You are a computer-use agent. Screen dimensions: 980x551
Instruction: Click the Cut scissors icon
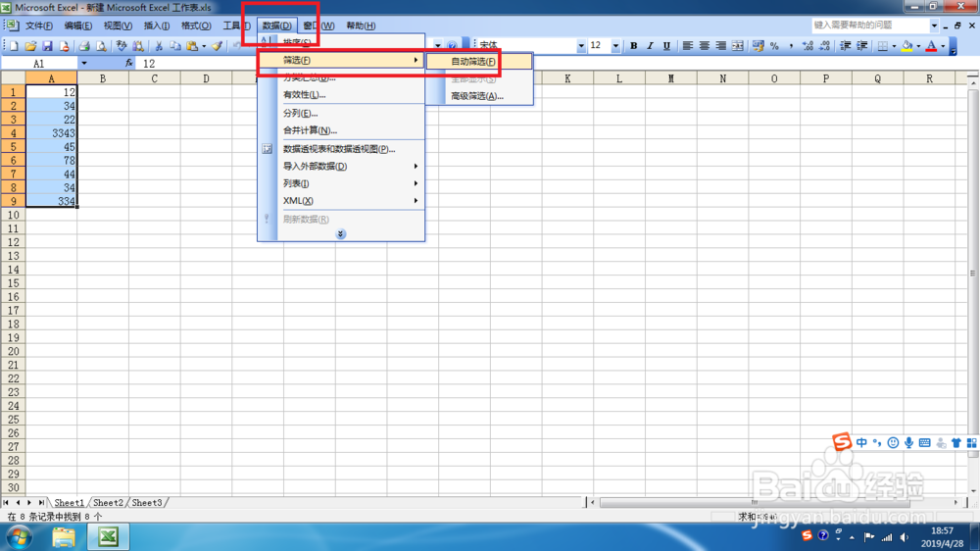click(x=159, y=46)
